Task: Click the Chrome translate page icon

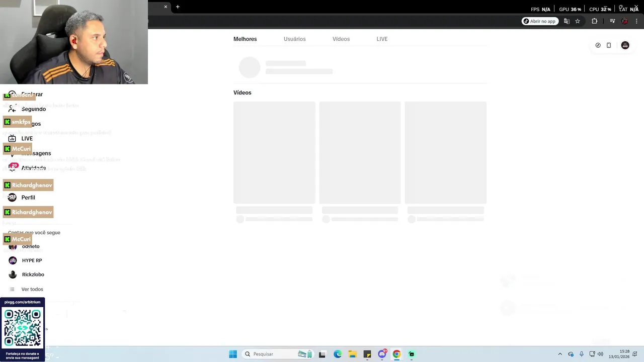Action: click(x=567, y=21)
